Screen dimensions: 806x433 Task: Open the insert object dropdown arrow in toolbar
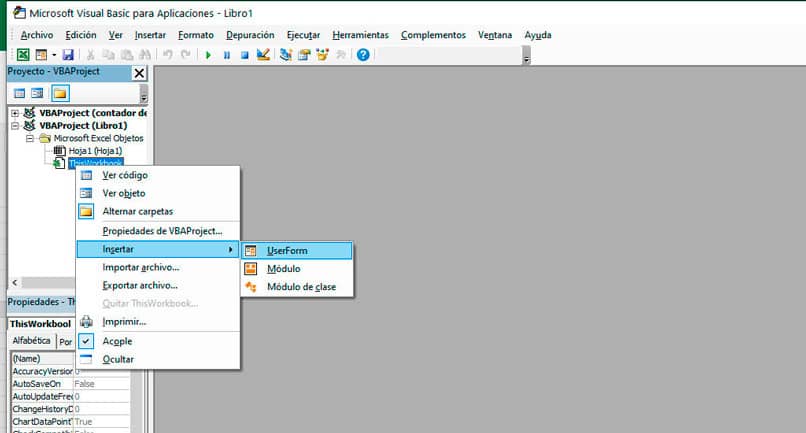54,55
